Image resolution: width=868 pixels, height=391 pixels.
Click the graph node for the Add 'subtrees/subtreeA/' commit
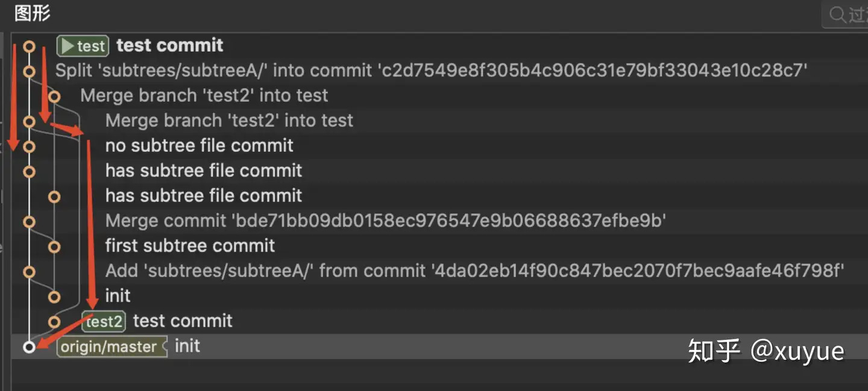[x=29, y=272]
